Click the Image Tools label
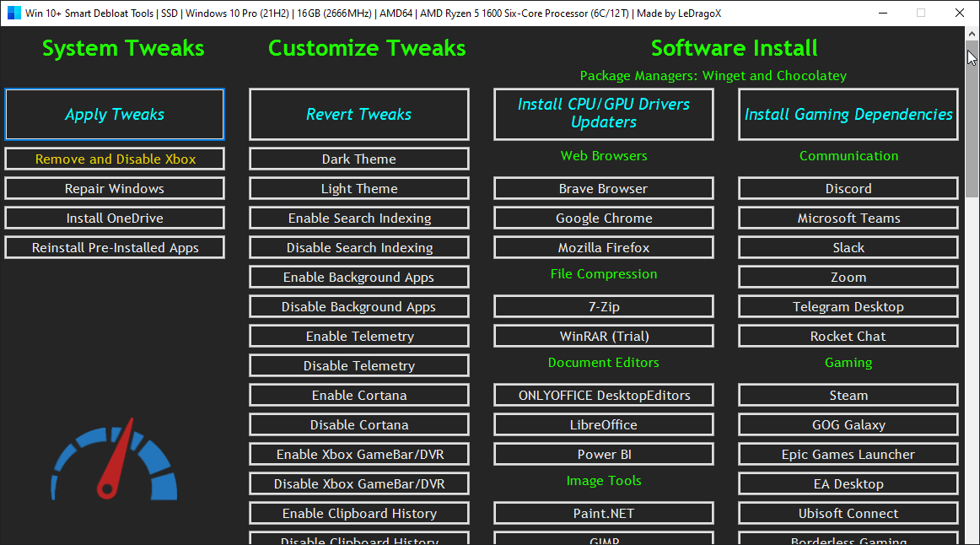Viewport: 980px width, 545px height. click(x=604, y=481)
